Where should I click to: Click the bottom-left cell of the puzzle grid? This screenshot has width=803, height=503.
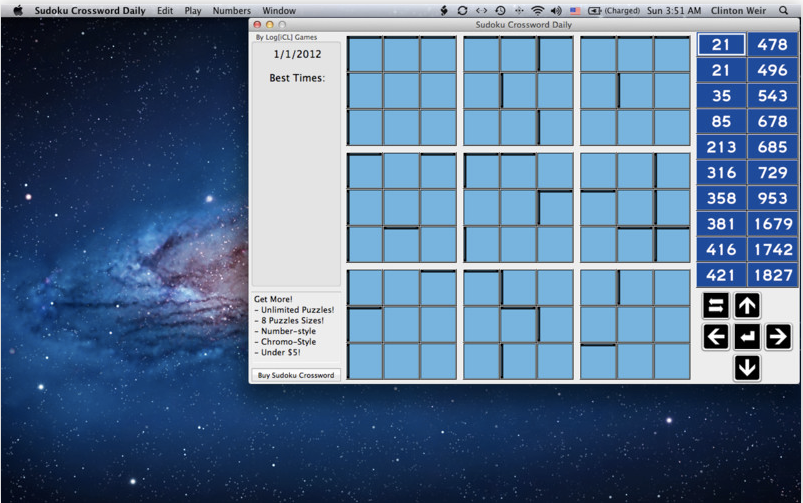[365, 361]
